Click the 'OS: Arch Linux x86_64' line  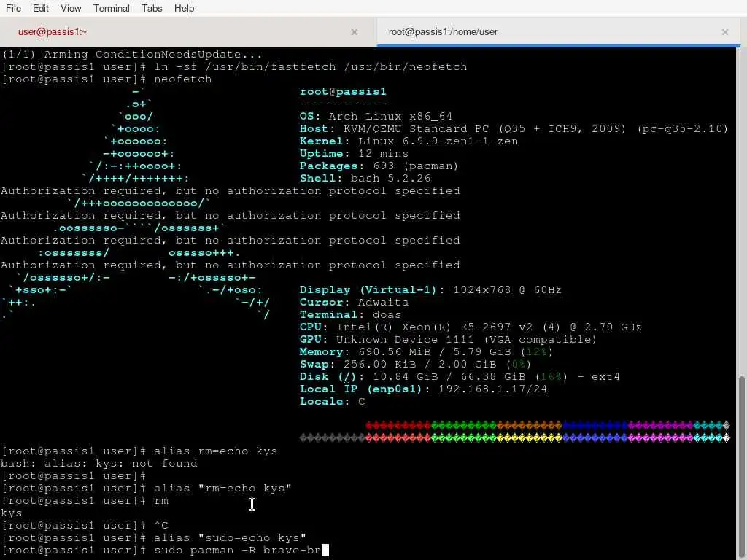[x=376, y=116]
